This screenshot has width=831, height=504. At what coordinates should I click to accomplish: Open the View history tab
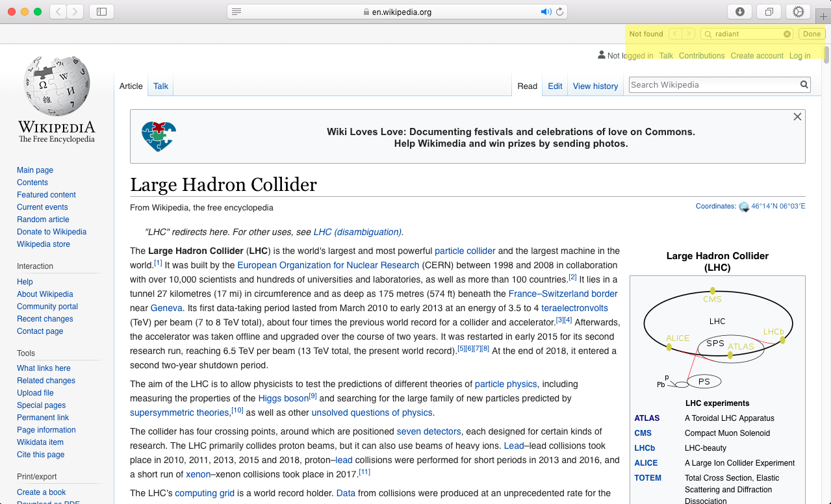[x=595, y=86]
